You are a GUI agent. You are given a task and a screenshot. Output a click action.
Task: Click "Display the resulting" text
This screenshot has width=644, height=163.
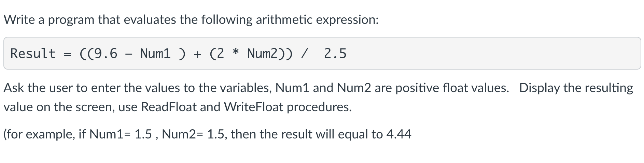pyautogui.click(x=576, y=88)
